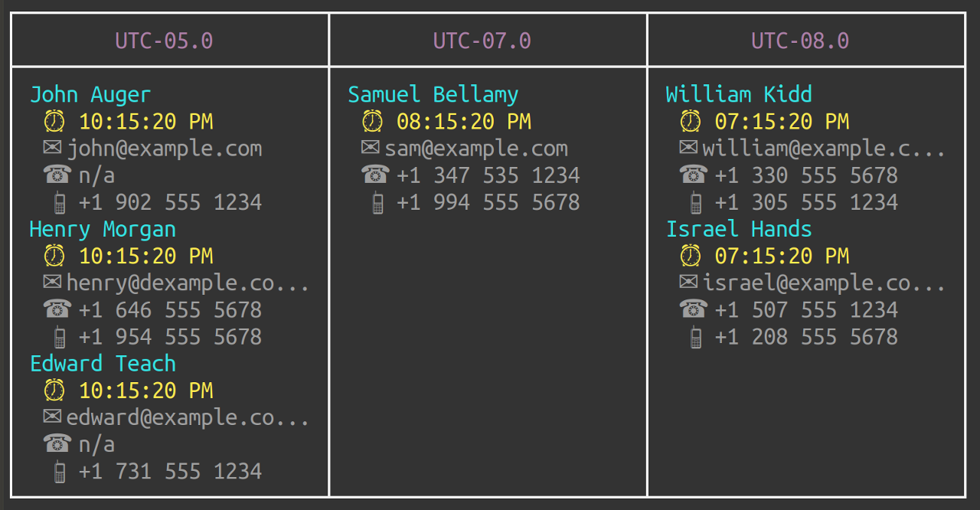Open the sam@example.com email address
This screenshot has height=510, width=980.
click(476, 149)
